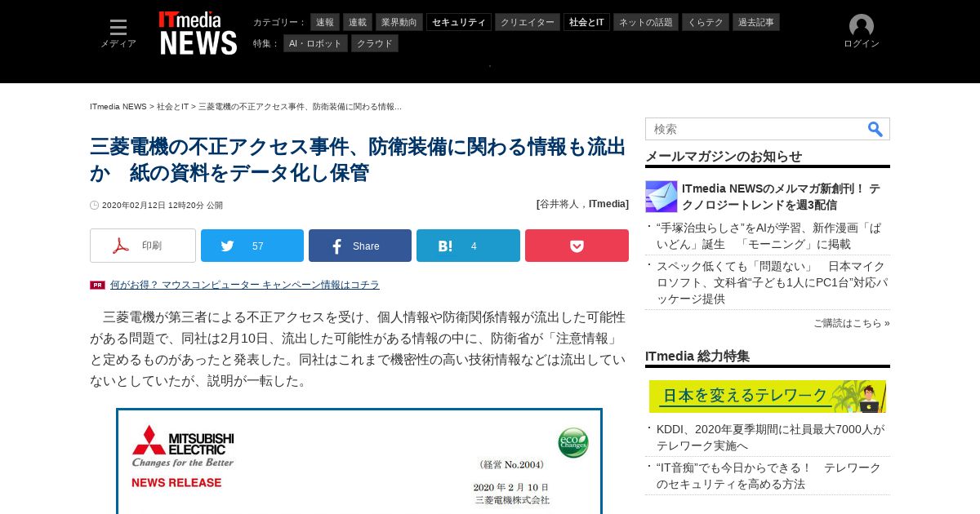The image size is (980, 514).
Task: Click author 谷井将人 name
Action: tap(562, 204)
